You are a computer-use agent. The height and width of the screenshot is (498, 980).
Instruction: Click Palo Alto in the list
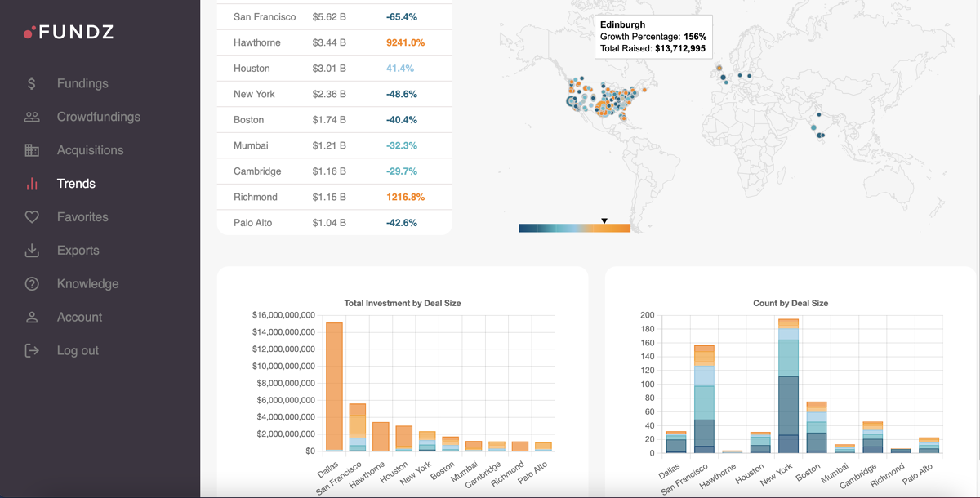253,223
